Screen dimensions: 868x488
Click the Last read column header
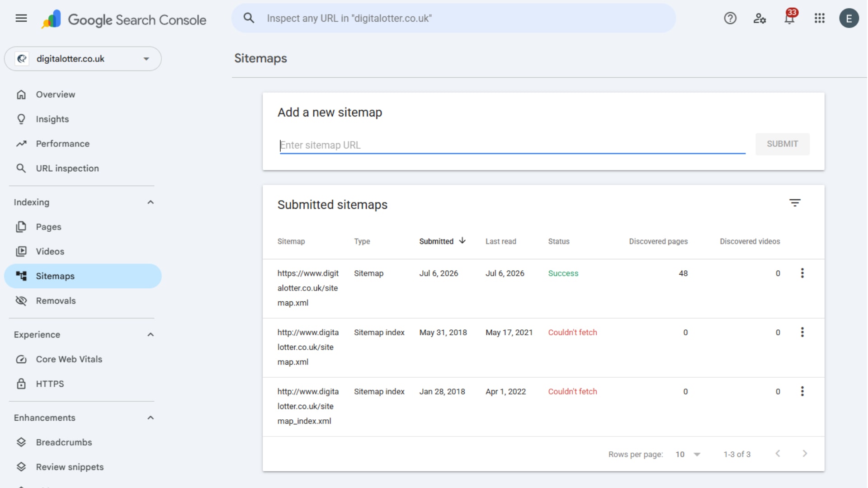500,241
